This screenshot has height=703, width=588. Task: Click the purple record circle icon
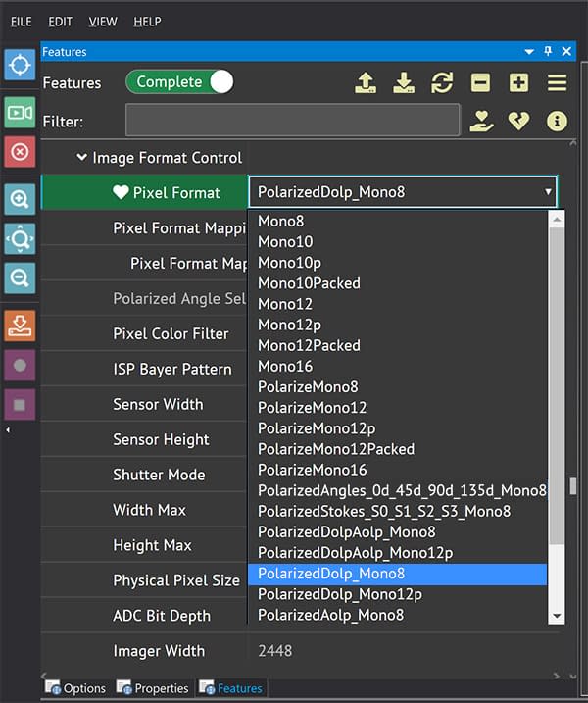click(20, 366)
